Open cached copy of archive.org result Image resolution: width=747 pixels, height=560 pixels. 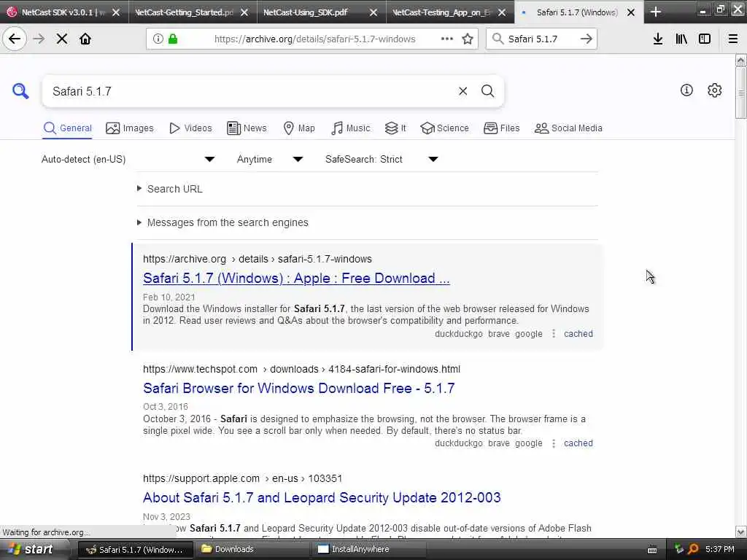click(x=578, y=334)
